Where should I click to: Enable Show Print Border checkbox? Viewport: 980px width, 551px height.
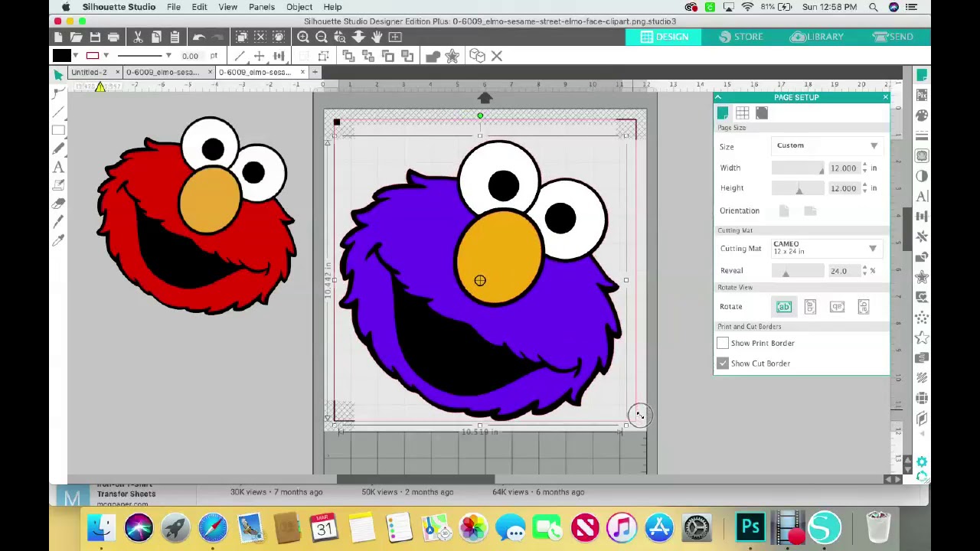[x=723, y=343]
